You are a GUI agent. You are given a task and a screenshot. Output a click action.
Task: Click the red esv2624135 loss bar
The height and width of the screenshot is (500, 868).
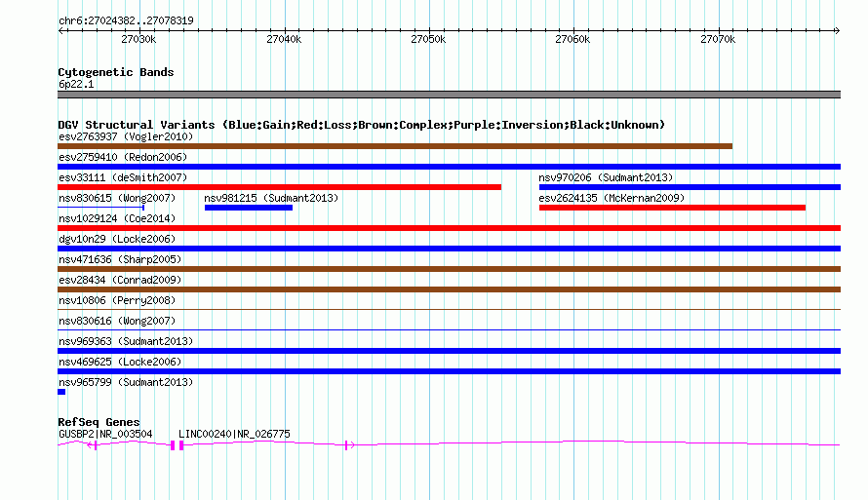[x=672, y=208]
